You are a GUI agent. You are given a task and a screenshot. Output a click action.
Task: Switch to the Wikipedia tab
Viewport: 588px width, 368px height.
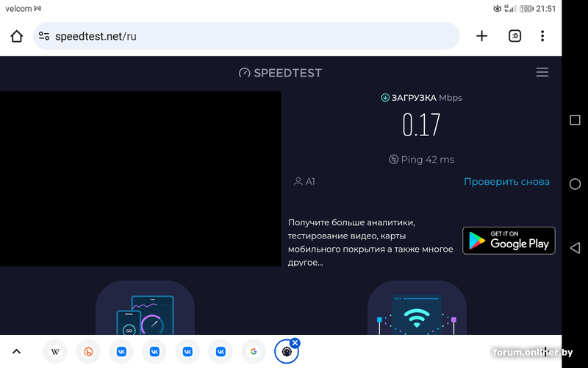[55, 352]
